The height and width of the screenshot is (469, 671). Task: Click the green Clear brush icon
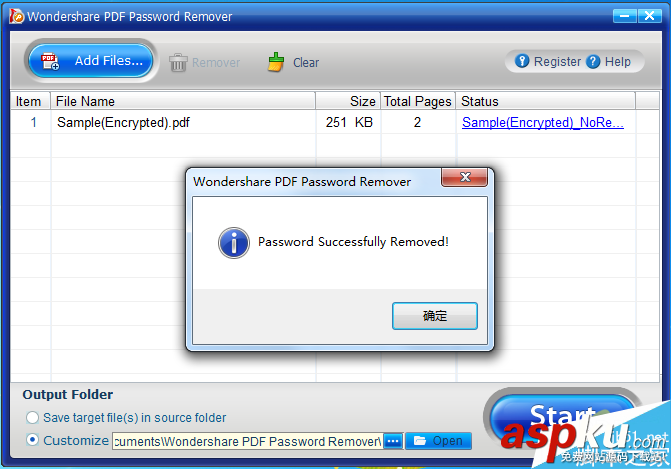pyautogui.click(x=276, y=62)
